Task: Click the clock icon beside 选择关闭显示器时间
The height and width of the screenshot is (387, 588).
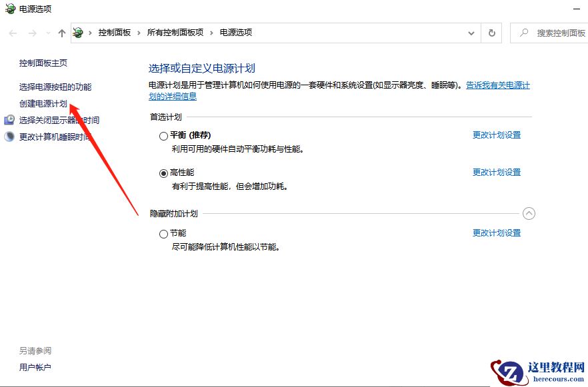Action: pyautogui.click(x=9, y=120)
